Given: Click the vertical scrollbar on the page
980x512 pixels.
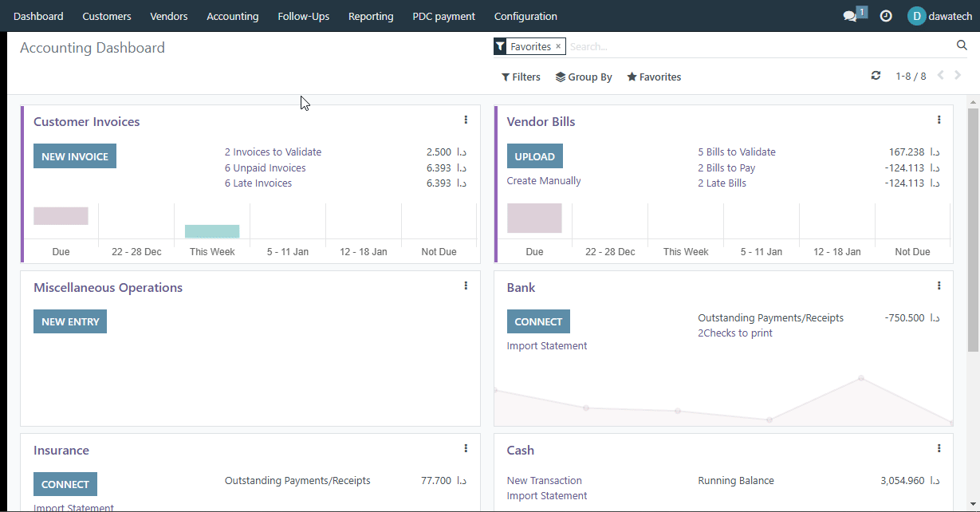Looking at the screenshot, I should [973, 230].
